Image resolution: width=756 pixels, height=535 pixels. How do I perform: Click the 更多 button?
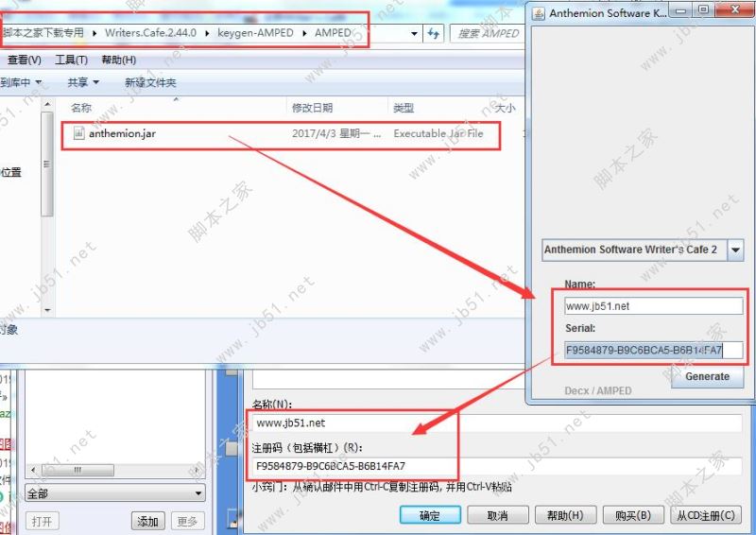(x=187, y=522)
